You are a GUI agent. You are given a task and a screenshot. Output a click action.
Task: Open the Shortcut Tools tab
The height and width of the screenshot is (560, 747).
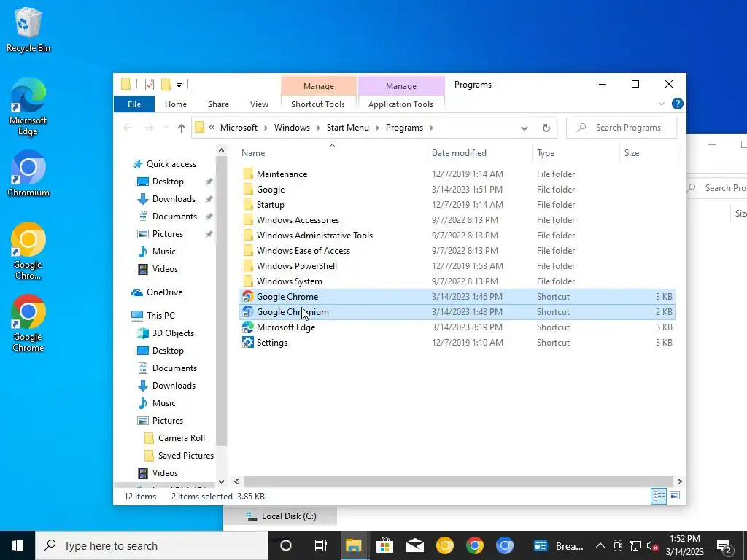point(318,104)
